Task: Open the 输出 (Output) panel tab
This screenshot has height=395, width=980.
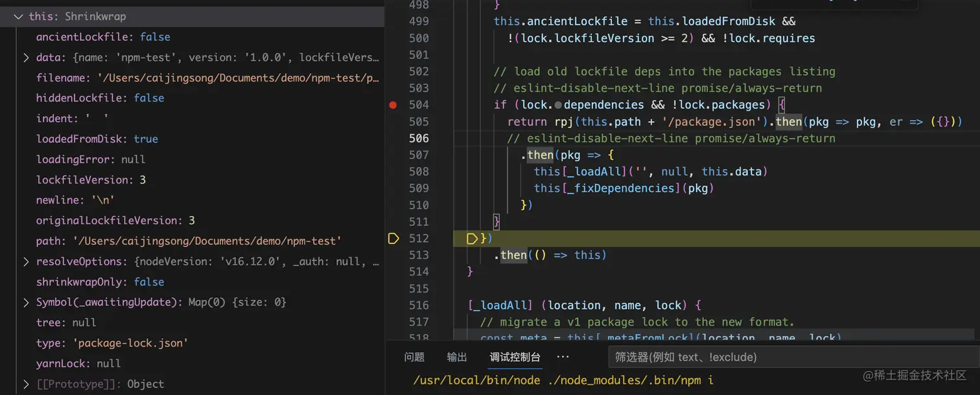Action: tap(457, 357)
